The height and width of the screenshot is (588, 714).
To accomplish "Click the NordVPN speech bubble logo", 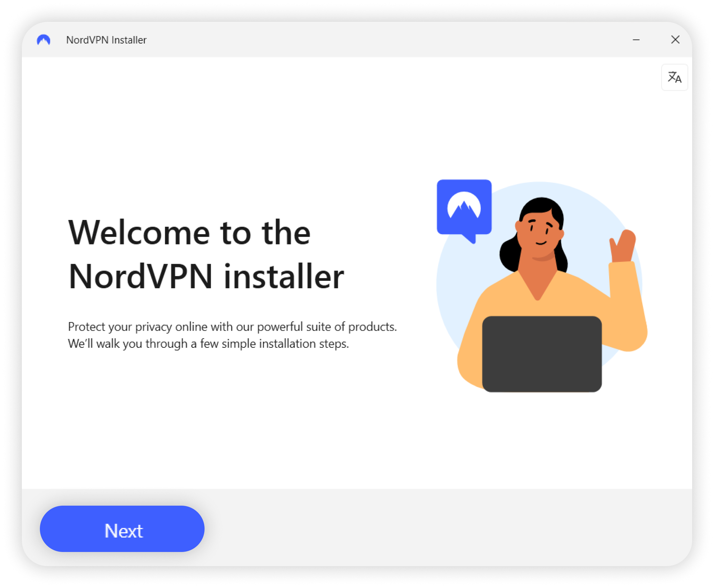I will 464,211.
